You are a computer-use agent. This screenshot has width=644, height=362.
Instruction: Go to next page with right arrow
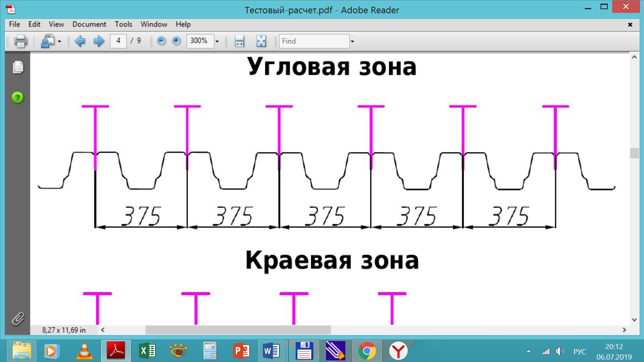click(99, 41)
